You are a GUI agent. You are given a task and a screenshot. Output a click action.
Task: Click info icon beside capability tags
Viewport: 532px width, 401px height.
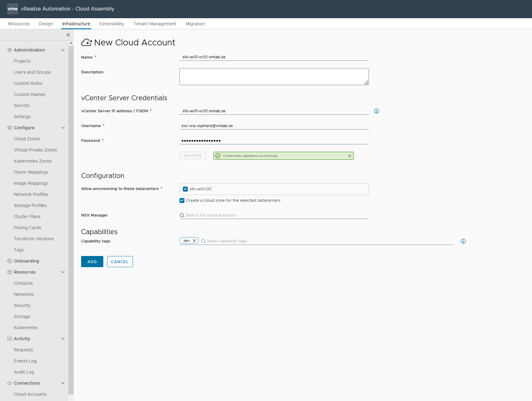pos(463,241)
